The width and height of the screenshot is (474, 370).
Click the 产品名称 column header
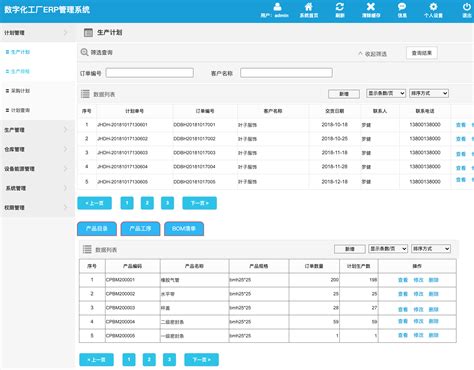pyautogui.click(x=194, y=266)
